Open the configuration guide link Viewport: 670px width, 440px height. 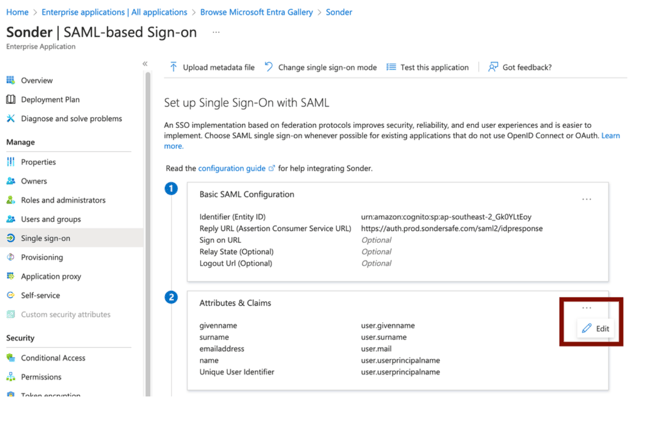point(232,168)
